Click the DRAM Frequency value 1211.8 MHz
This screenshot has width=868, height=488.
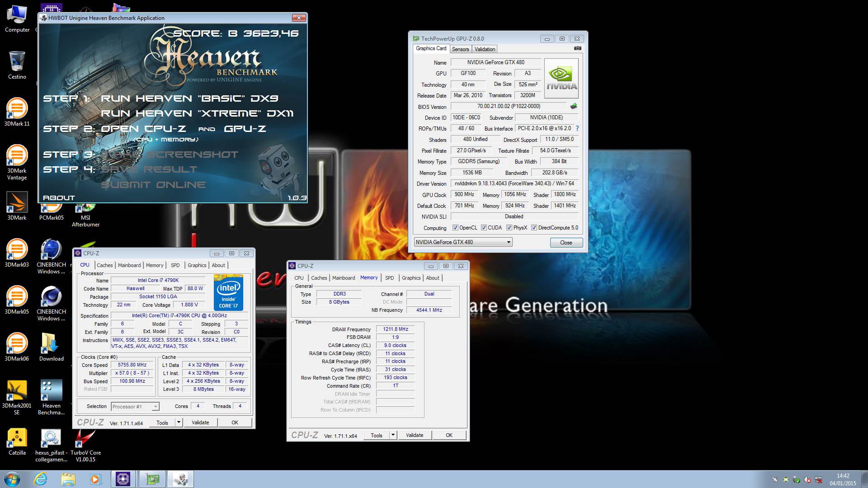click(395, 329)
